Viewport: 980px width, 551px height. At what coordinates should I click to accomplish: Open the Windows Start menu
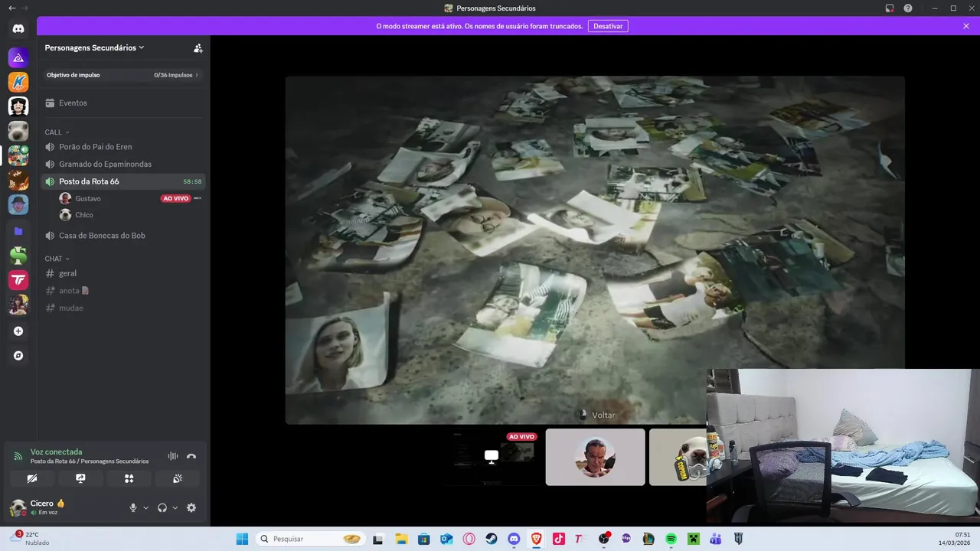point(242,539)
